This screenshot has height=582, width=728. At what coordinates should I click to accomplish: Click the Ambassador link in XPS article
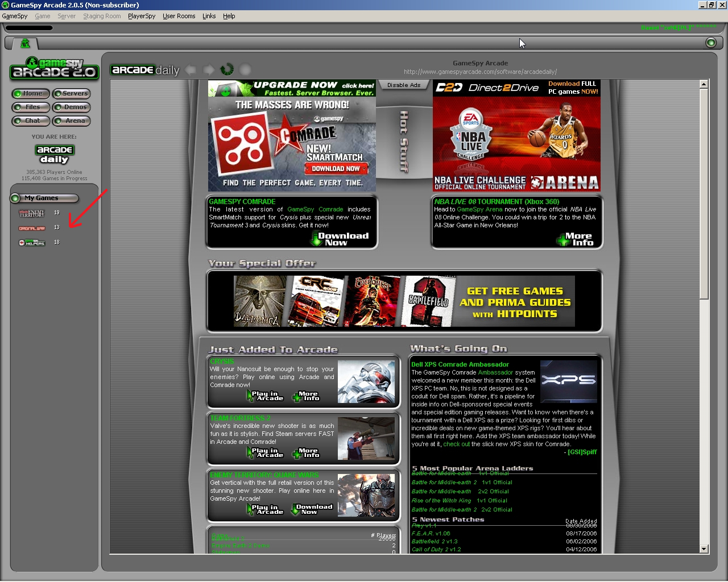coord(495,373)
